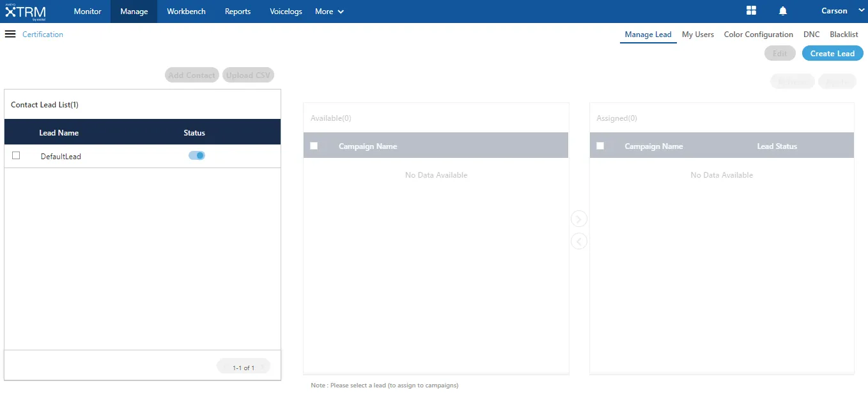Check select-all box in Assigned campaigns header
The height and width of the screenshot is (413, 868).
point(600,146)
